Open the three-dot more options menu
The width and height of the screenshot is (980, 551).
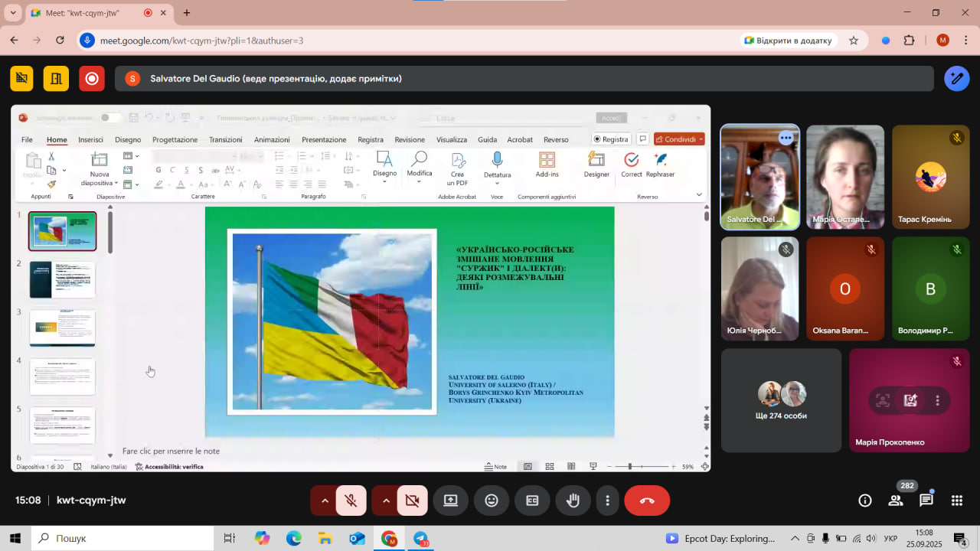pyautogui.click(x=608, y=500)
